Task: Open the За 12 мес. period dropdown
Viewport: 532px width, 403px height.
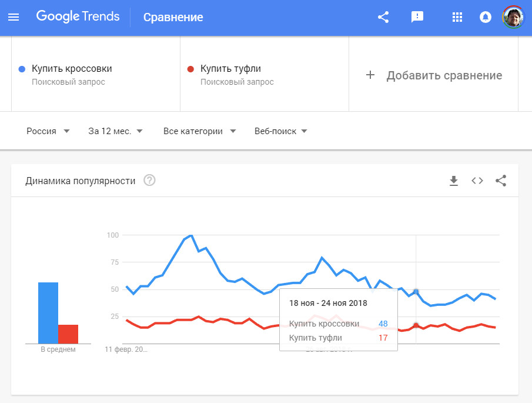Action: click(115, 131)
